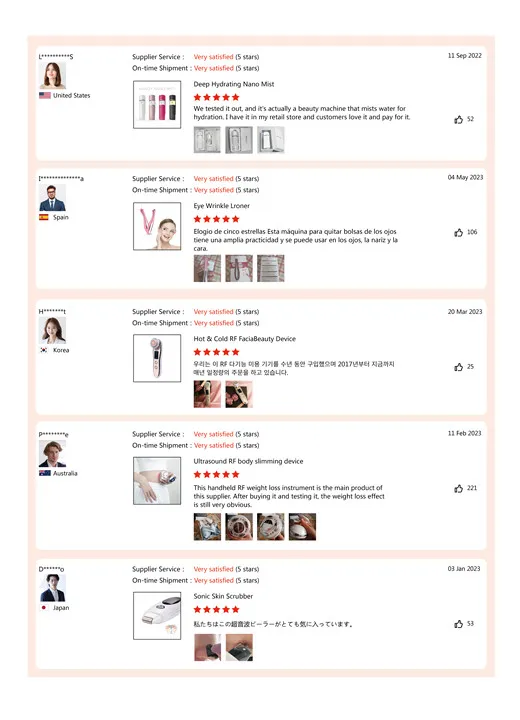Open fourth review photo under slimming device
520x720 pixels.
point(302,527)
